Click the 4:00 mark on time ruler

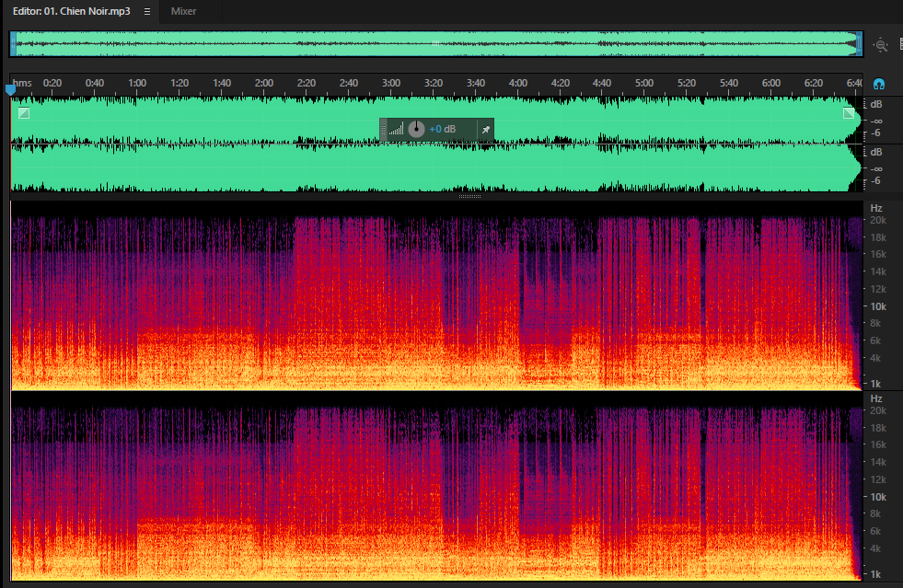[518, 83]
